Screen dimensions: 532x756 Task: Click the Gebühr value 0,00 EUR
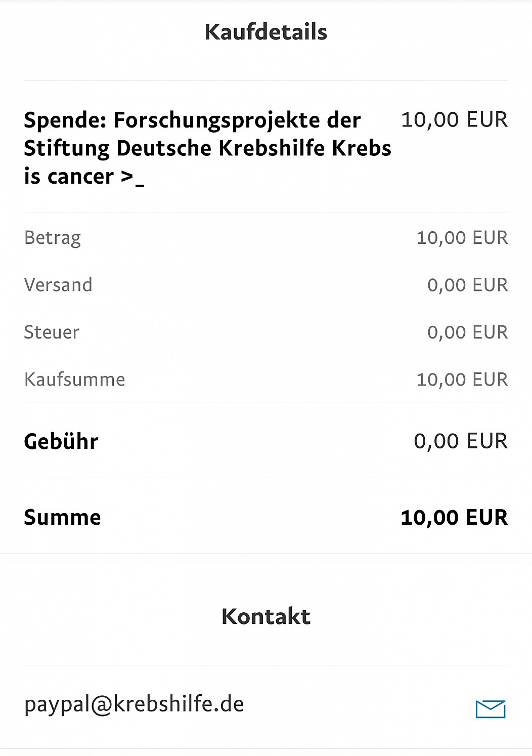[x=461, y=441]
